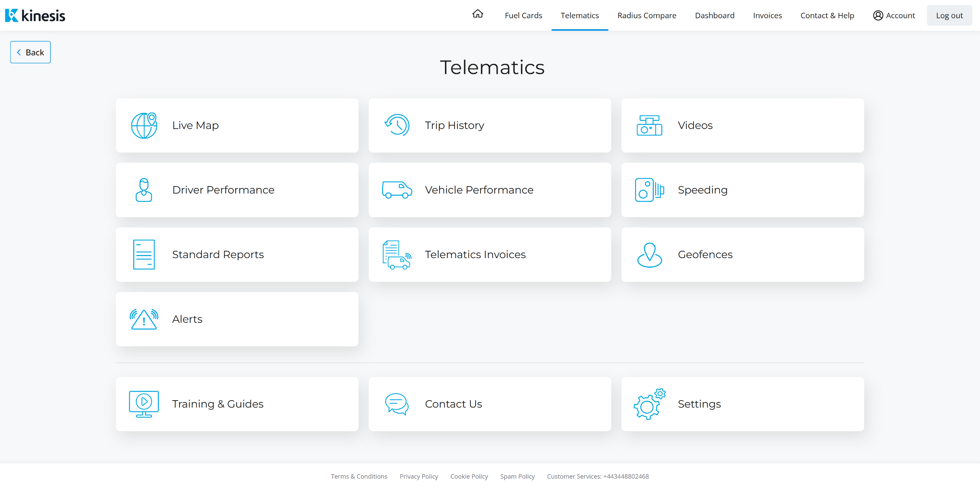
Task: Click the Alerts warning triangle icon
Action: click(x=144, y=319)
